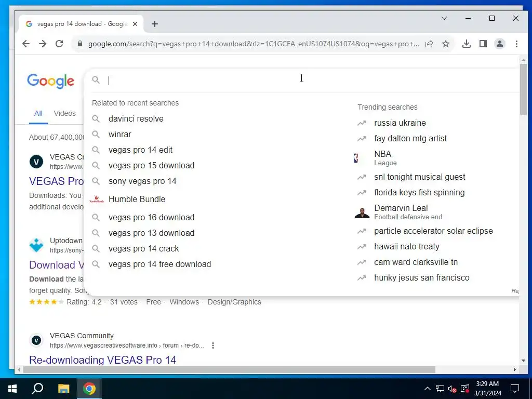This screenshot has height=399, width=532.
Task: Click the vertical scrollbar down arrow
Action: (x=523, y=361)
